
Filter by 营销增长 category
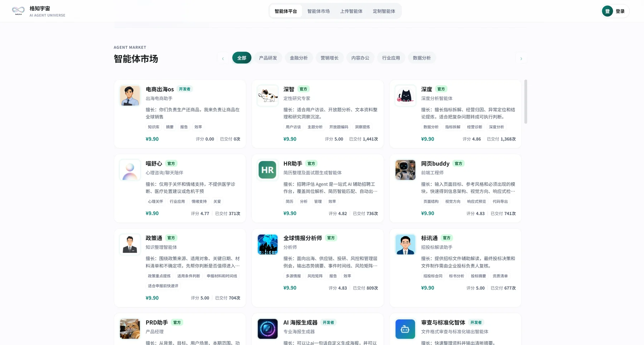330,58
